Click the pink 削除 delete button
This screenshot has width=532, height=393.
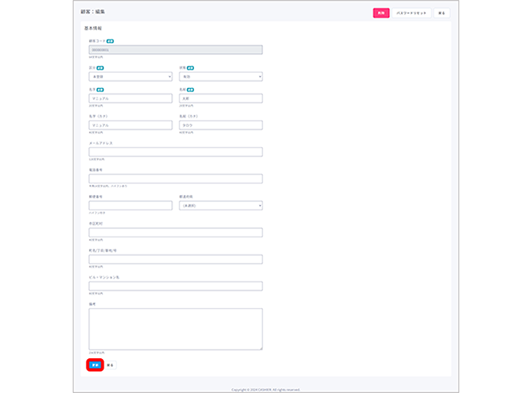[x=380, y=13]
